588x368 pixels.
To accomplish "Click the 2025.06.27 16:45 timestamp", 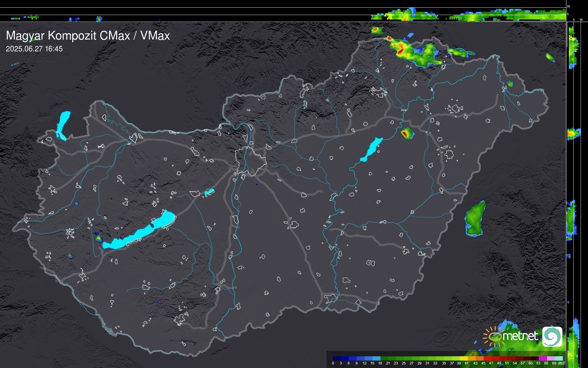I will pos(34,49).
